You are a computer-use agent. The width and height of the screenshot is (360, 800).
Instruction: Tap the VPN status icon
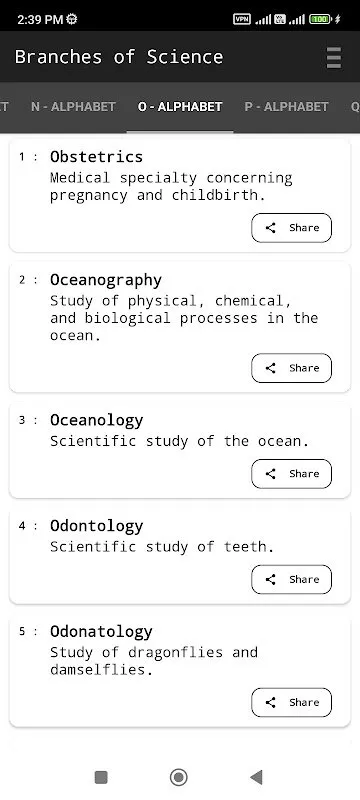(x=242, y=20)
